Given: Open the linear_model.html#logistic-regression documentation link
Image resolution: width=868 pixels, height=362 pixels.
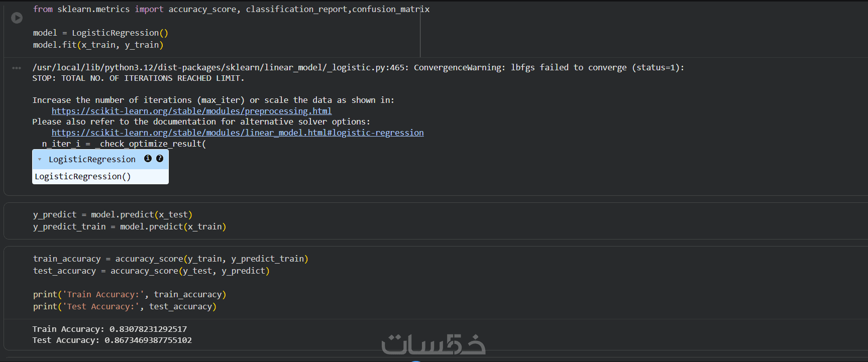Looking at the screenshot, I should coord(238,133).
